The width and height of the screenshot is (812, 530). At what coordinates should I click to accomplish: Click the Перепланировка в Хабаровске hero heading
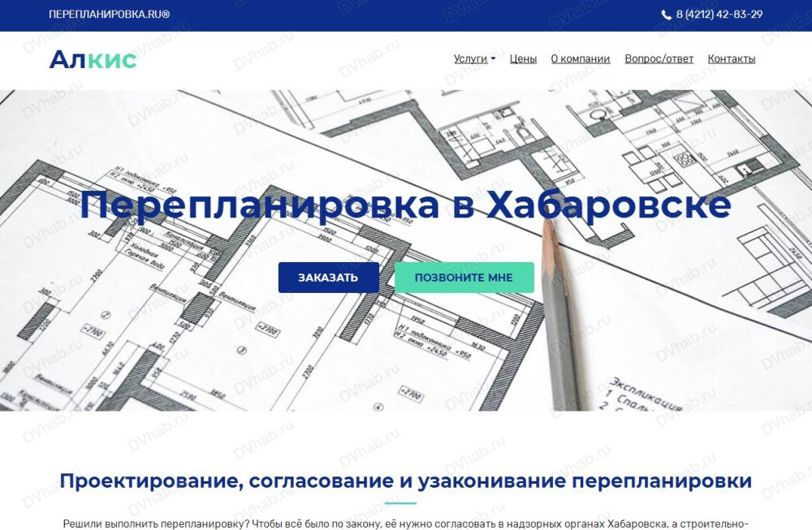(x=405, y=205)
